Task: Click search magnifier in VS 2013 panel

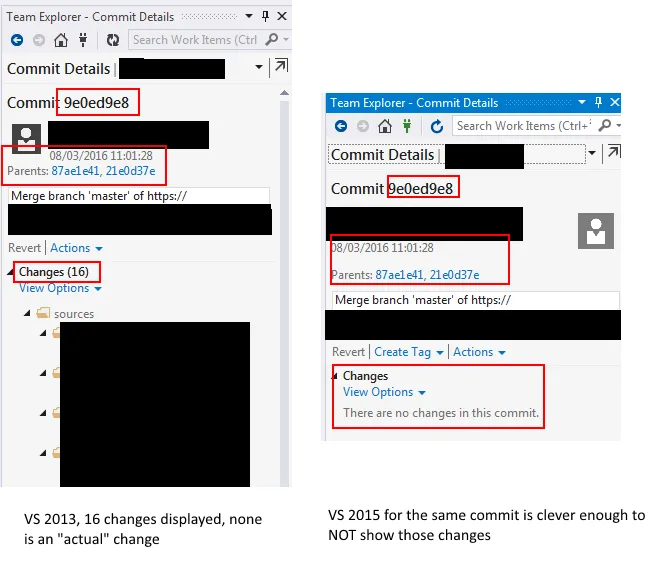Action: (272, 39)
